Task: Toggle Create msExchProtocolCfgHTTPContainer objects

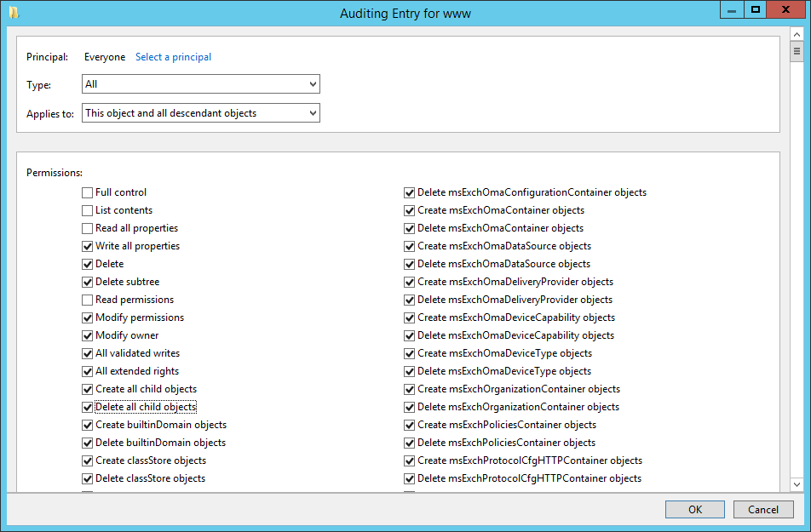Action: point(409,460)
